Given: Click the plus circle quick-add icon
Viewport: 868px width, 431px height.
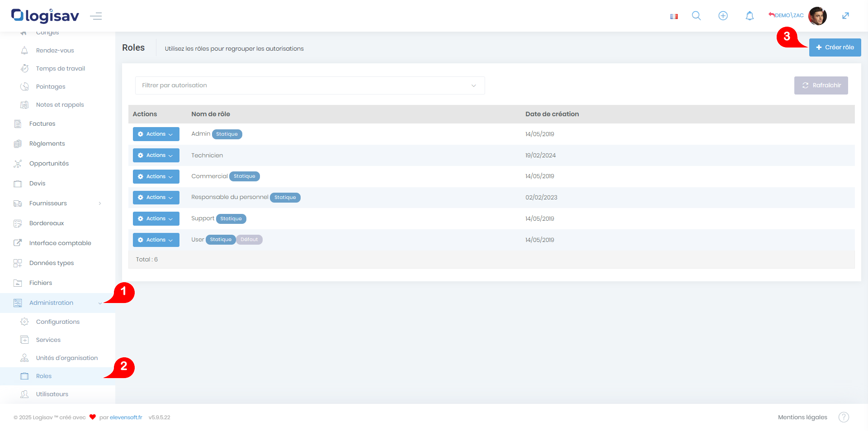Looking at the screenshot, I should [x=723, y=16].
